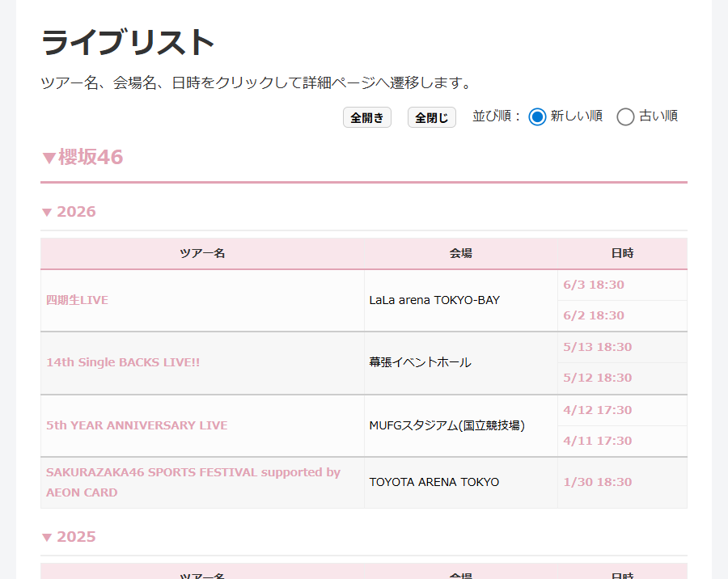Click the 全開き button
Image resolution: width=728 pixels, height=579 pixels.
tap(367, 118)
